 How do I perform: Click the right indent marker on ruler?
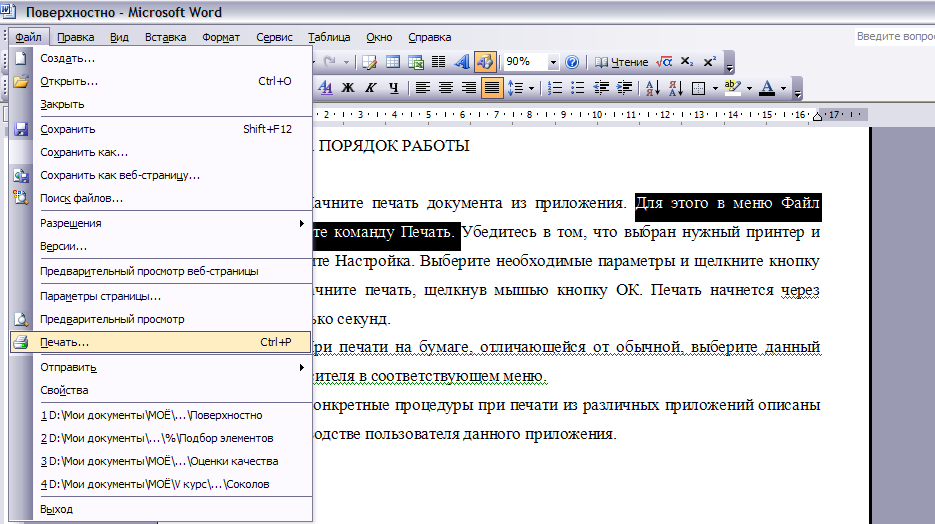click(x=818, y=116)
